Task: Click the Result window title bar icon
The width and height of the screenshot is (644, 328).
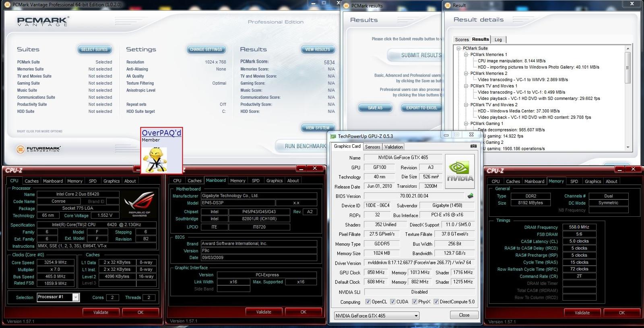Action: click(x=448, y=5)
